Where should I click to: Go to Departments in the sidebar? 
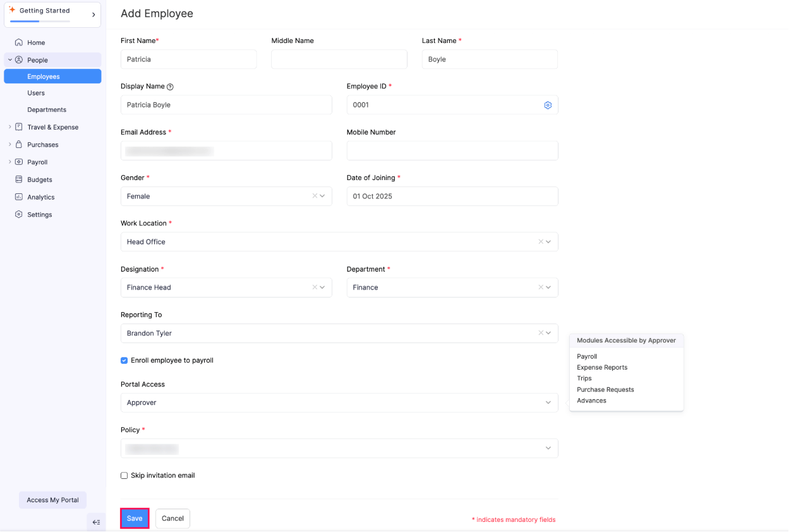pos(47,110)
